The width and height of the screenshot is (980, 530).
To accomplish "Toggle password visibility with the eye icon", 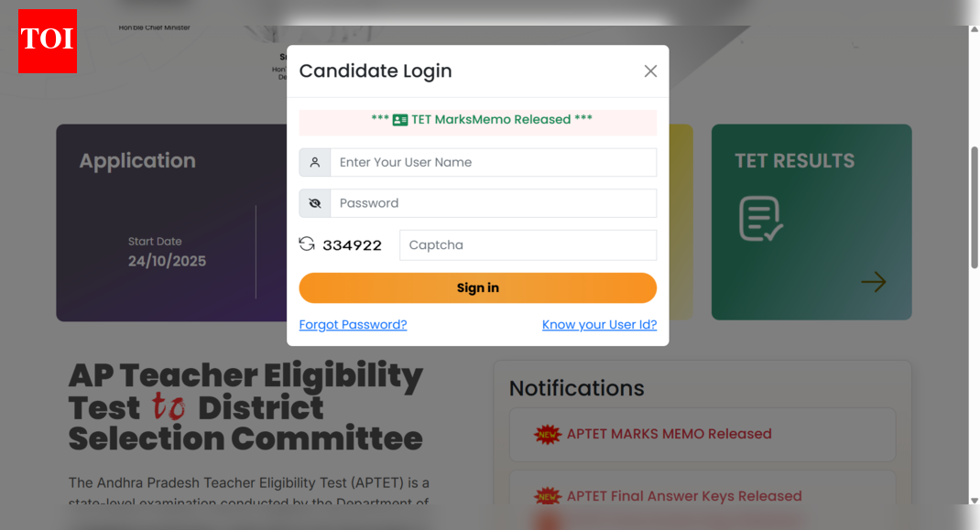I will pyautogui.click(x=314, y=202).
